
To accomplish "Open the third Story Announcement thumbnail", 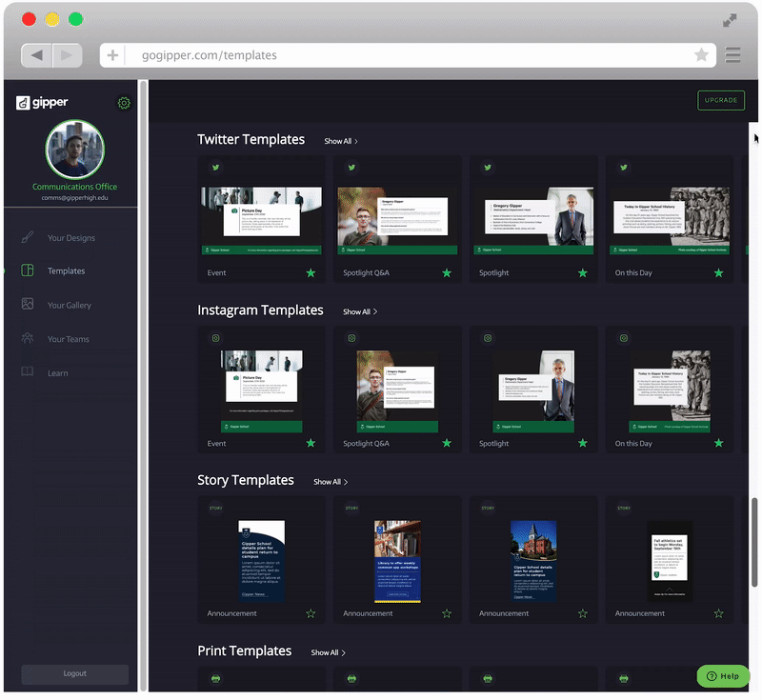I will point(533,562).
